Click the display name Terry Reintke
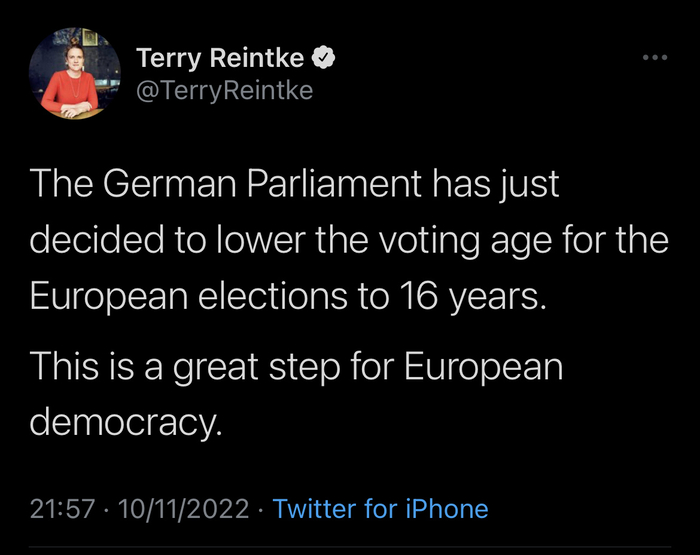The width and height of the screenshot is (700, 555). point(219,58)
